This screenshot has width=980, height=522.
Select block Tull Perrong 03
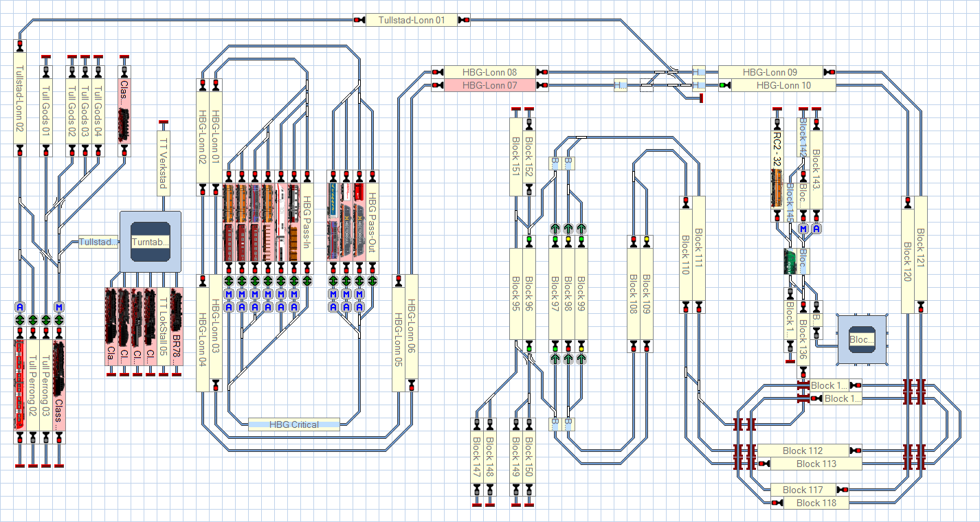point(46,385)
